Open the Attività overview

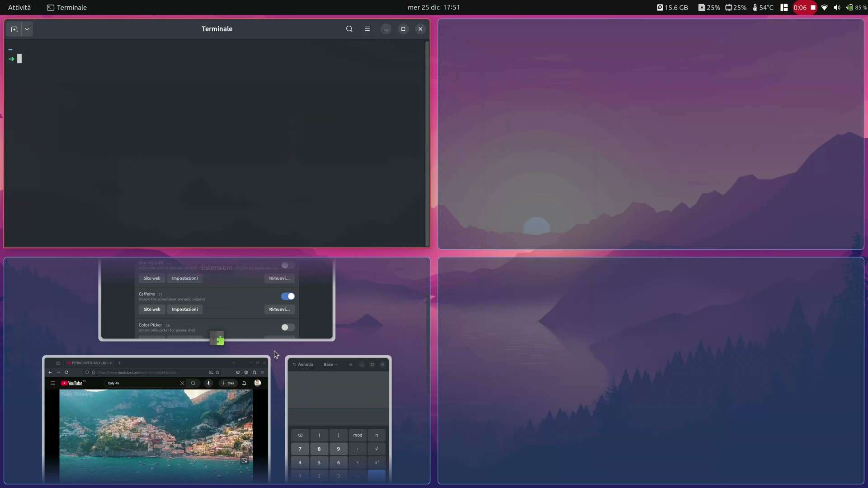click(19, 7)
